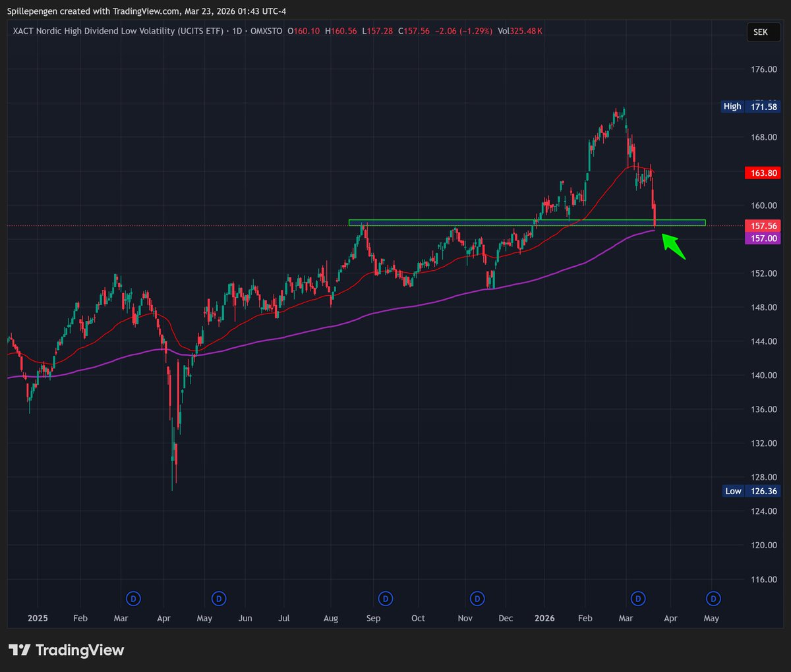Click the purple 157.00 moving average badge
This screenshot has width=791, height=672.
[763, 238]
